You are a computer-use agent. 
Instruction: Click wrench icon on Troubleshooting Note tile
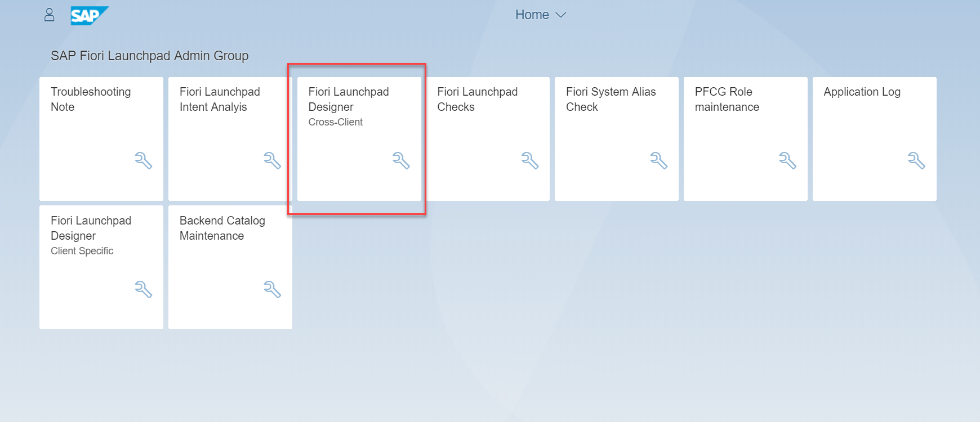pyautogui.click(x=144, y=160)
